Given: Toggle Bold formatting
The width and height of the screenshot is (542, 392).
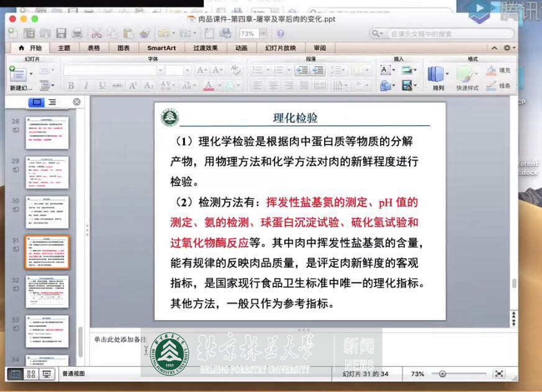Looking at the screenshot, I should pyautogui.click(x=71, y=86).
